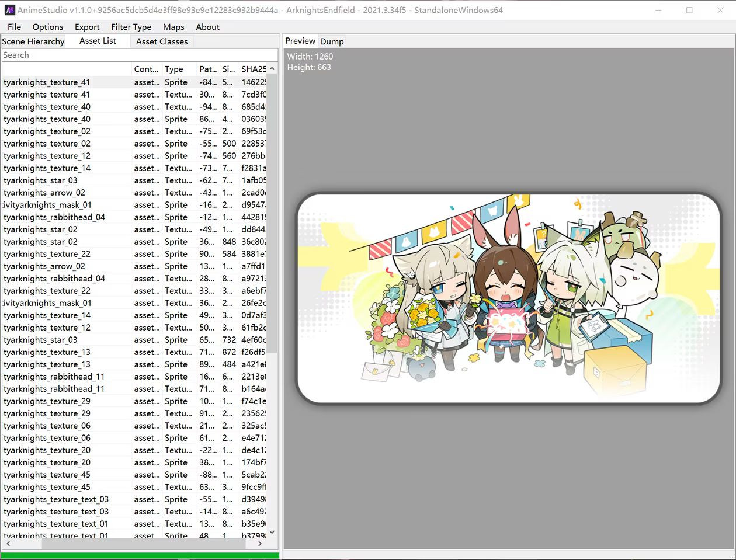Select the tyarknights_texture_06 Sprite row
The height and width of the screenshot is (560, 736).
(x=134, y=438)
